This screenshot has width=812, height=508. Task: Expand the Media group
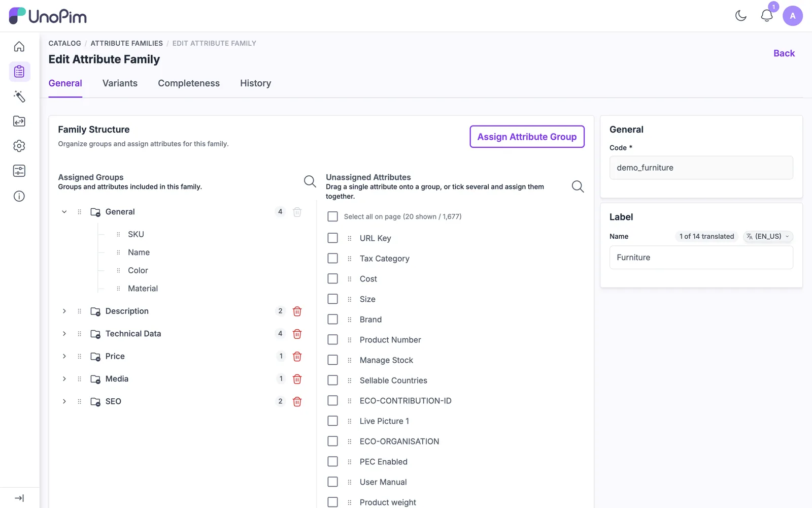click(64, 379)
